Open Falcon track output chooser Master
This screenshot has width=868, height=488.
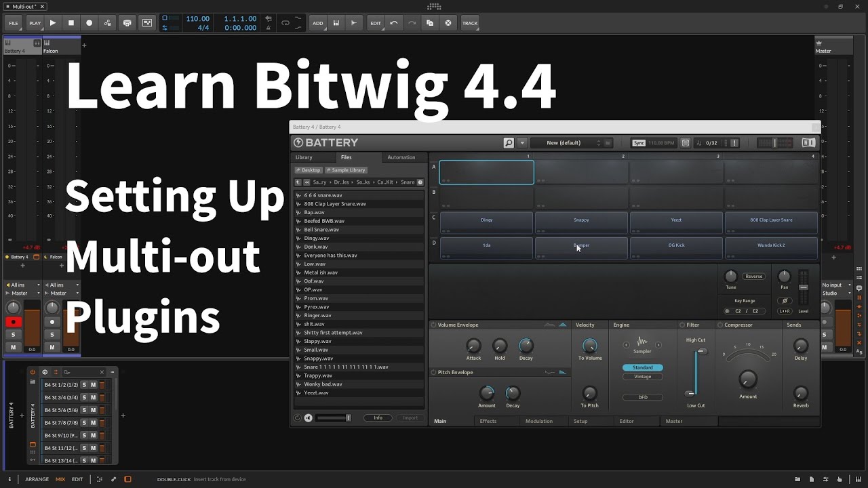point(62,293)
